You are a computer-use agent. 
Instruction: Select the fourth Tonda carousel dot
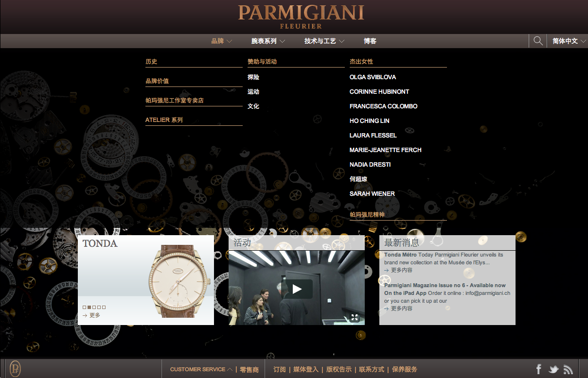[x=99, y=307]
